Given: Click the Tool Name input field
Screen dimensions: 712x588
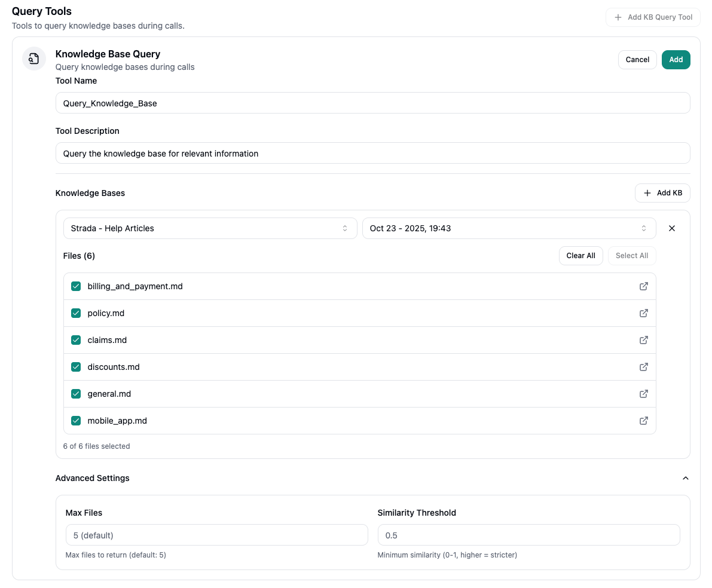Looking at the screenshot, I should point(372,103).
